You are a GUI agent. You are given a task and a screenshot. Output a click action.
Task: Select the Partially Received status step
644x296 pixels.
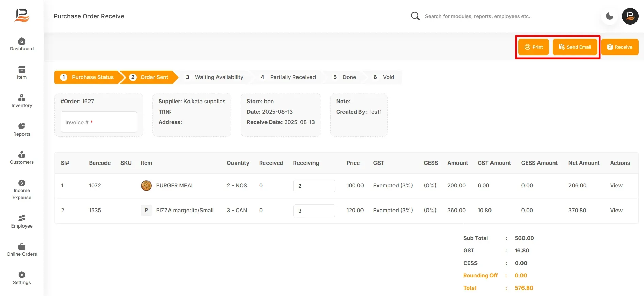[x=288, y=77]
